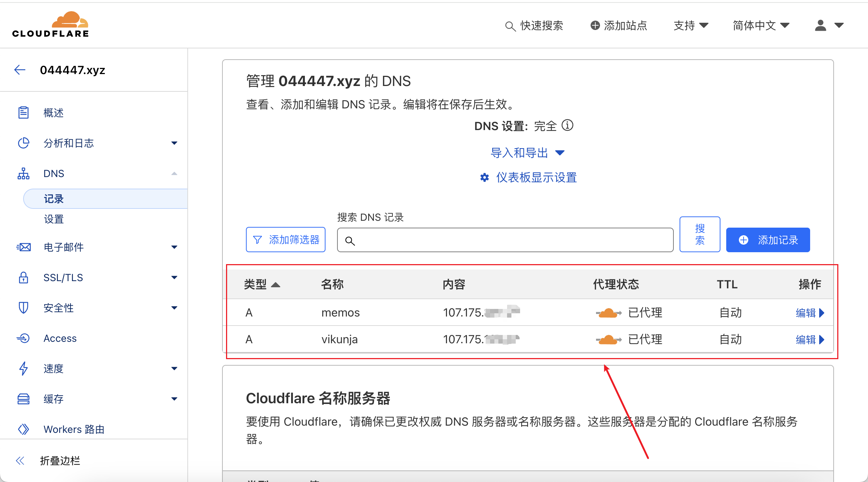
Task: Open the 概述 overview icon in sidebar
Action: click(23, 112)
